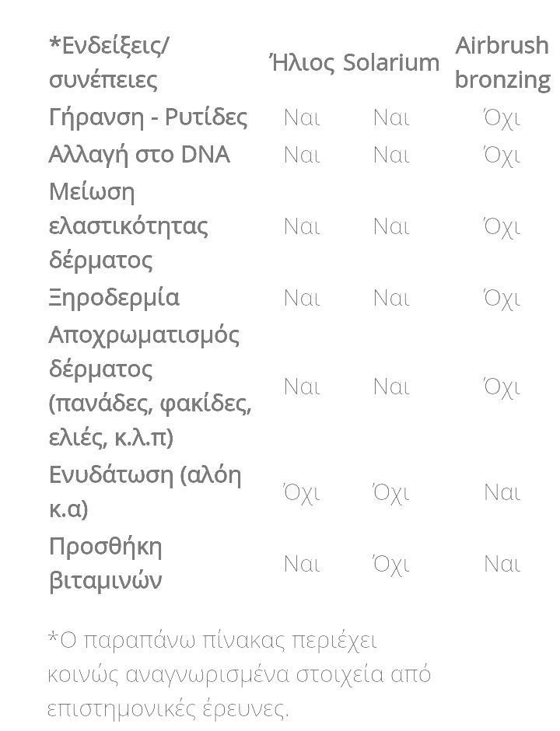Click Ήλιος value for Γήρανση - Ρυτίδες
This screenshot has width=560, height=731.
point(302,117)
